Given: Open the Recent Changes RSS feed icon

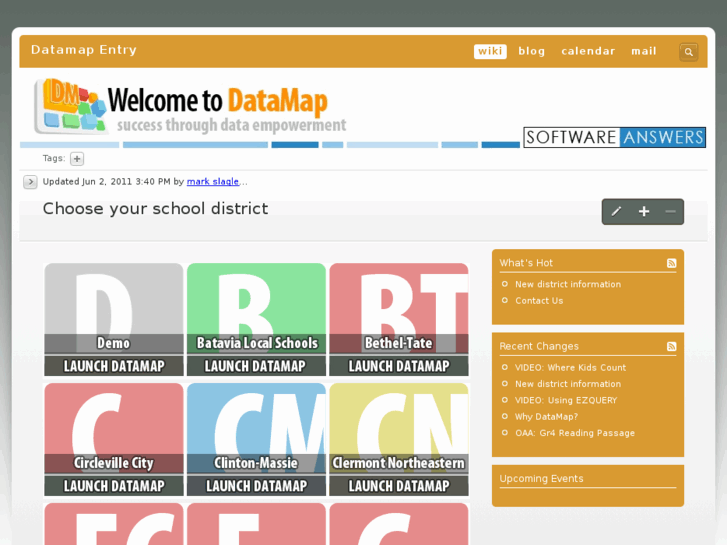Looking at the screenshot, I should (x=671, y=346).
